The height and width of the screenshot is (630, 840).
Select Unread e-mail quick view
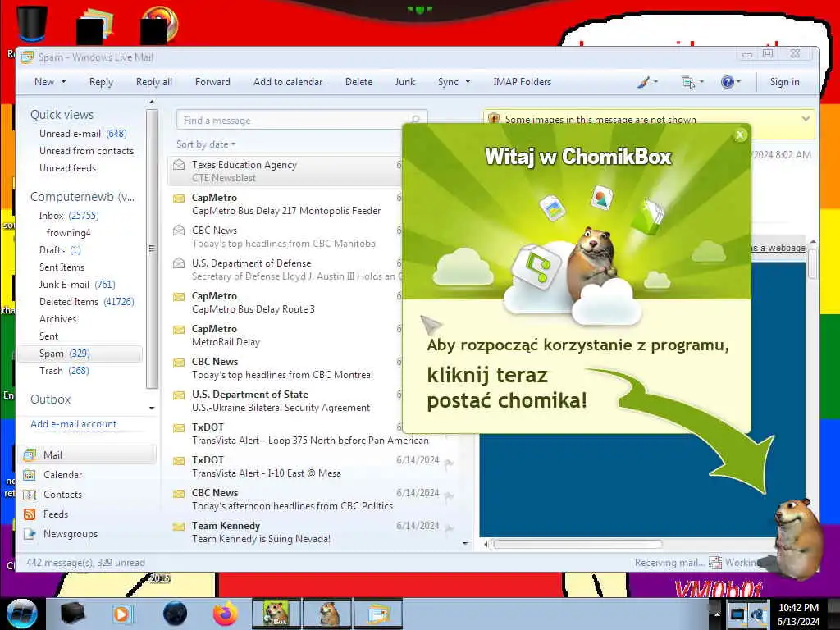pos(83,134)
